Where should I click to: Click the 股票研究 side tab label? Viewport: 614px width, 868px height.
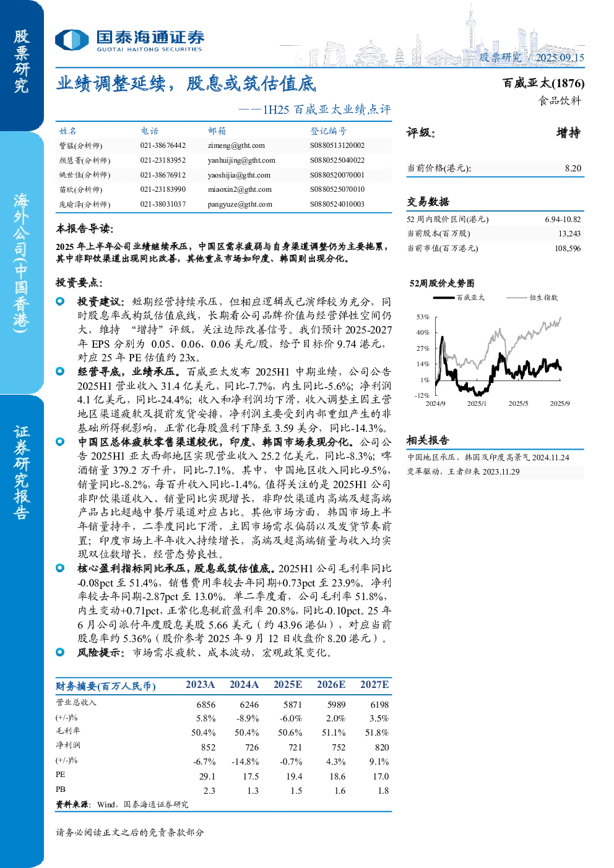click(22, 61)
